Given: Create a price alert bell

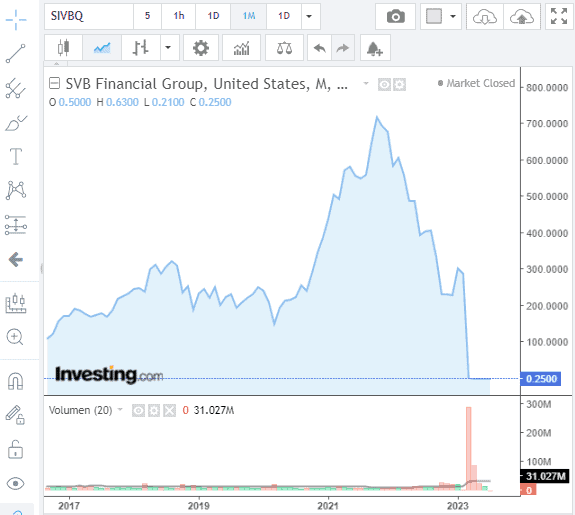Looking at the screenshot, I should [x=375, y=48].
